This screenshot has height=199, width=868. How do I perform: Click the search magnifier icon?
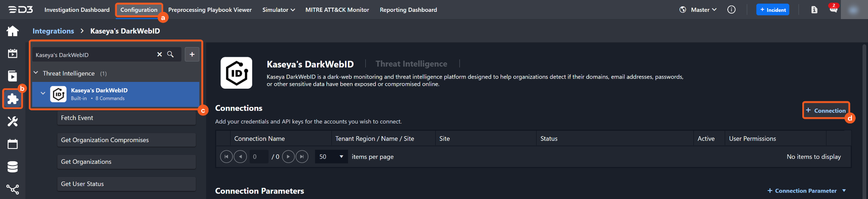(170, 54)
